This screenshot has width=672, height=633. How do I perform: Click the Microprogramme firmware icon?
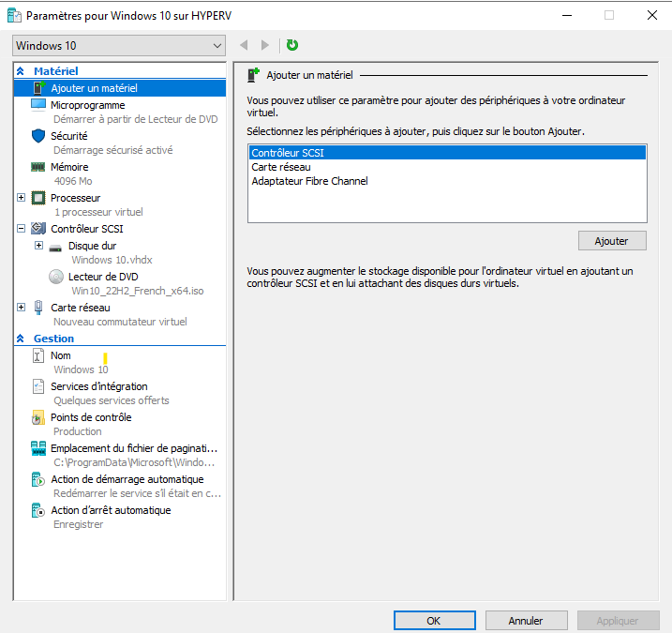point(38,105)
